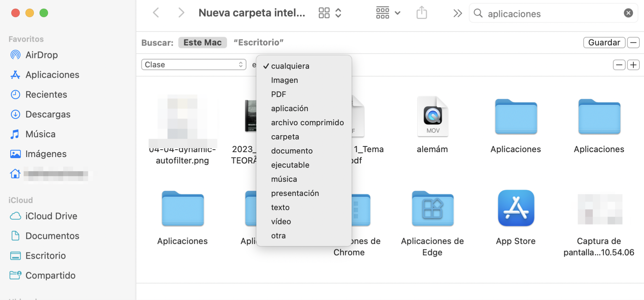This screenshot has width=644, height=300.
Task: Choose PDF in the kind menu
Action: (x=304, y=94)
